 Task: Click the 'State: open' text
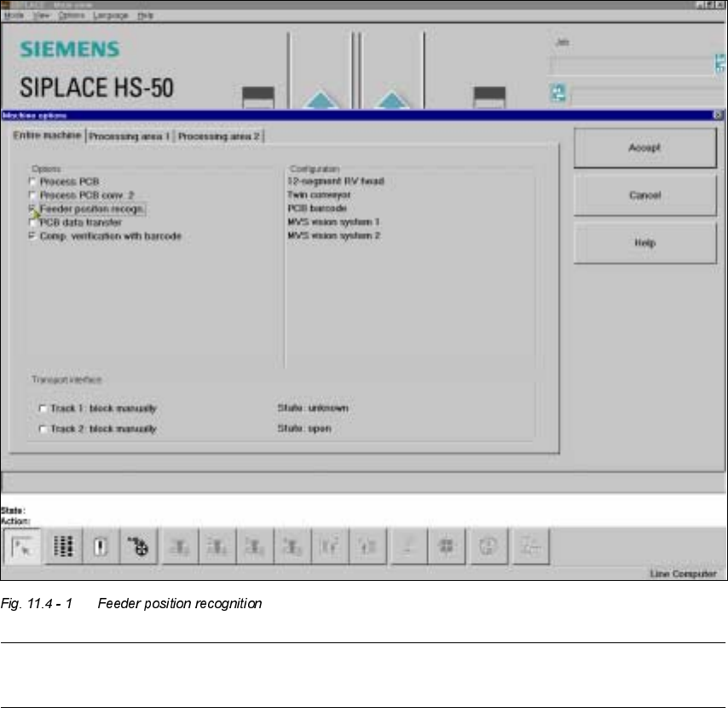point(304,428)
